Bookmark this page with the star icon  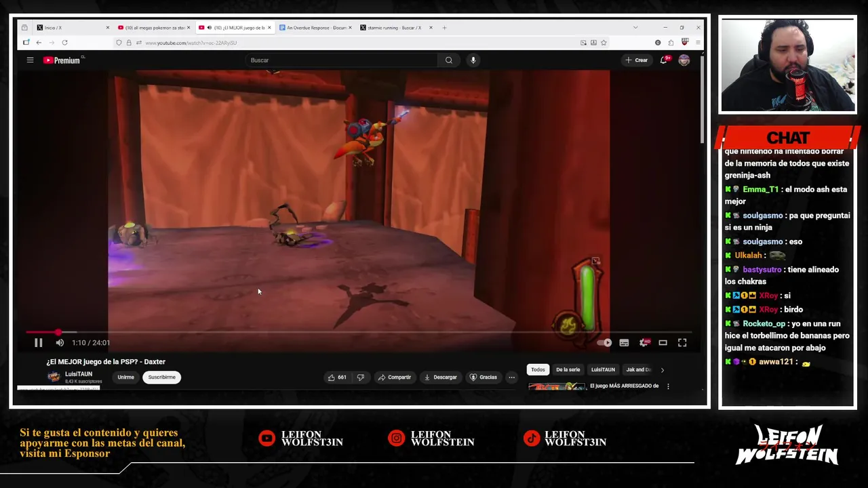[604, 43]
